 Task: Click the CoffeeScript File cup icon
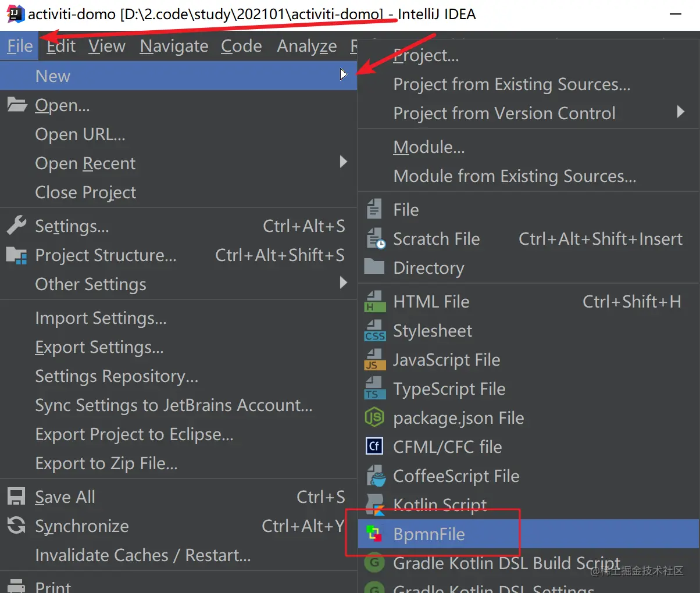tap(376, 476)
